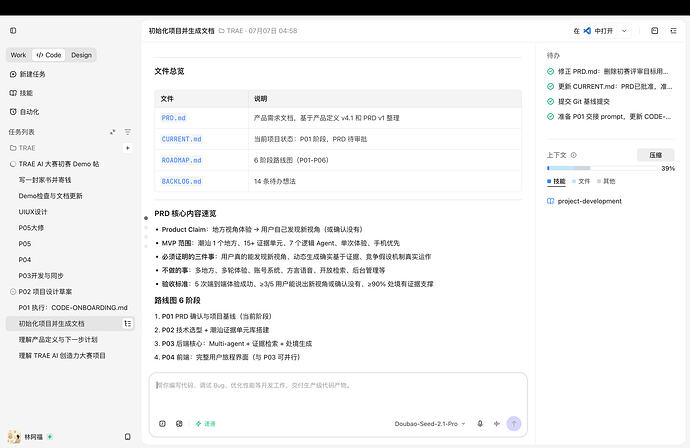The height and width of the screenshot is (448, 690).
Task: Click the device icon beside the user name
Action: [x=128, y=437]
